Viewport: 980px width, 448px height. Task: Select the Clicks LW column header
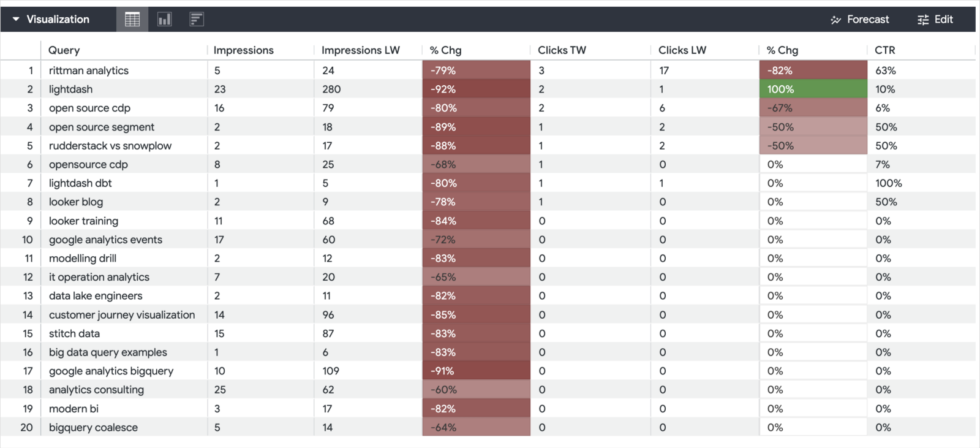[682, 50]
